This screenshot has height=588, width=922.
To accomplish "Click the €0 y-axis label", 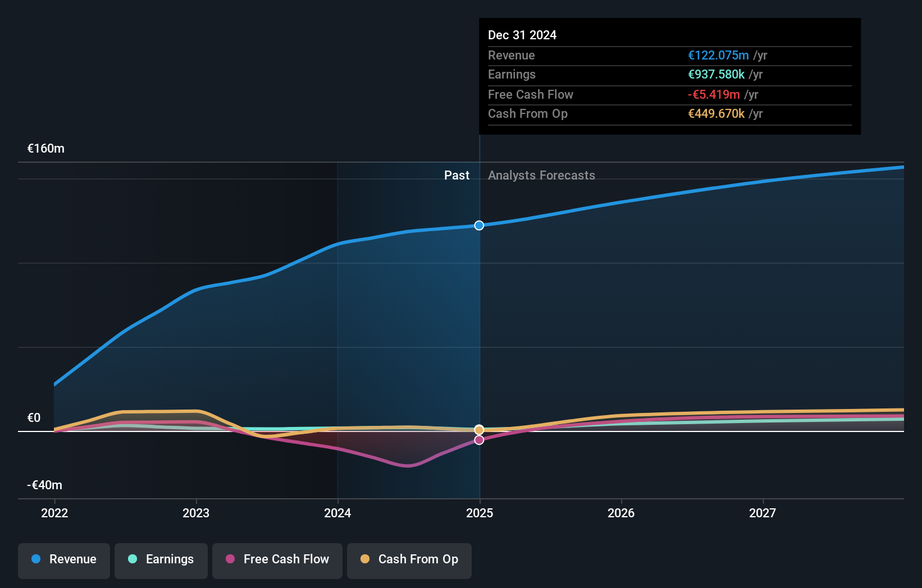I will 34,418.
